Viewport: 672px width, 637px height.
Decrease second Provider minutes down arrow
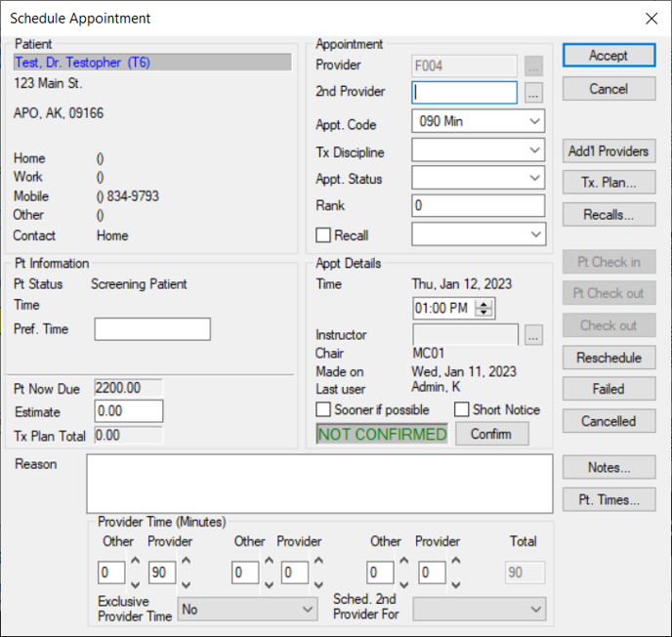(318, 584)
